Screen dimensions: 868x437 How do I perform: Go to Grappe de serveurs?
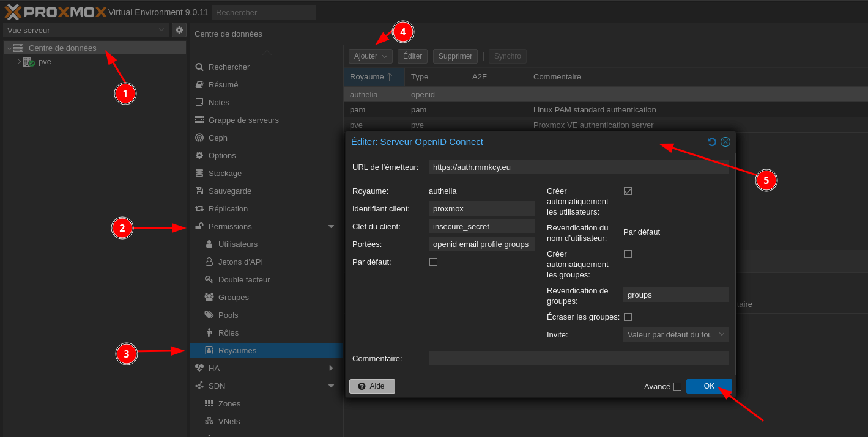[243, 120]
